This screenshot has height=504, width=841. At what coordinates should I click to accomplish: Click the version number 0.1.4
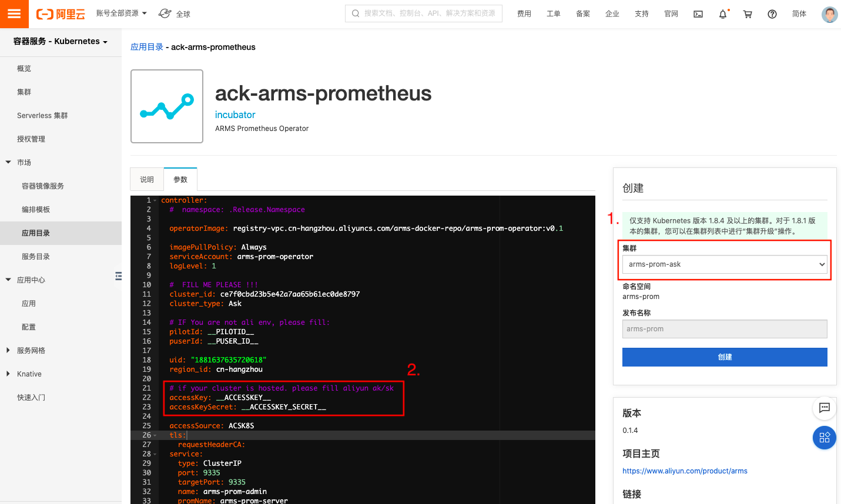(630, 431)
